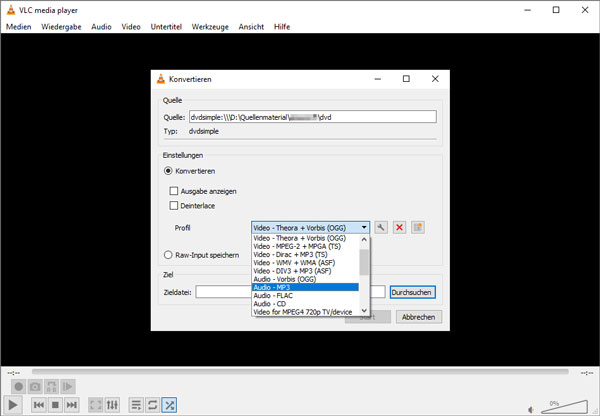
Task: Click the next track button
Action: click(x=72, y=405)
